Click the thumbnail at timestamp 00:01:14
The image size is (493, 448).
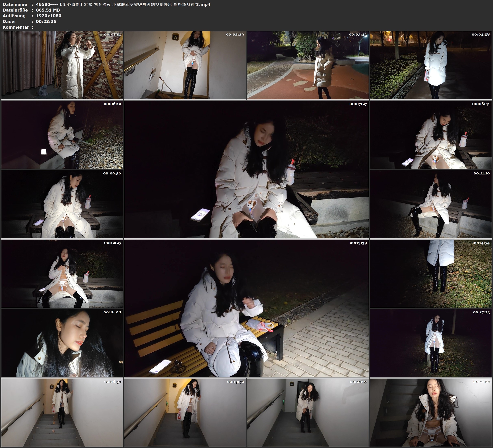click(62, 65)
